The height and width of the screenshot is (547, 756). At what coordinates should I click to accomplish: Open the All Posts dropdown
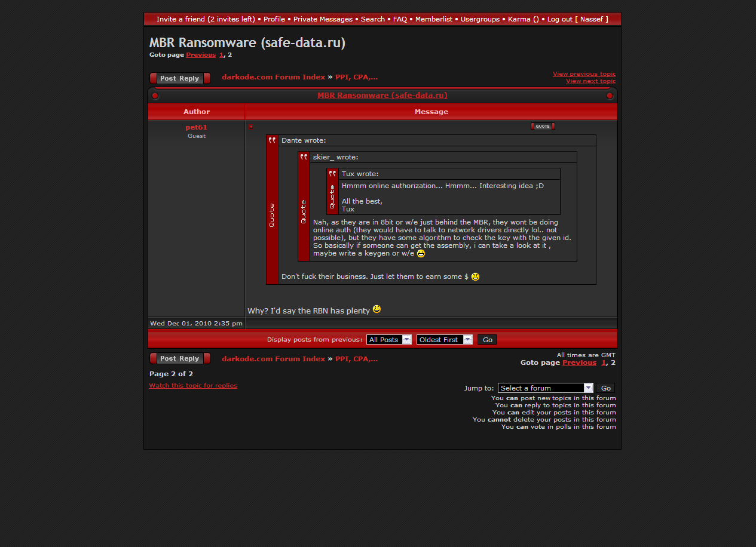388,340
